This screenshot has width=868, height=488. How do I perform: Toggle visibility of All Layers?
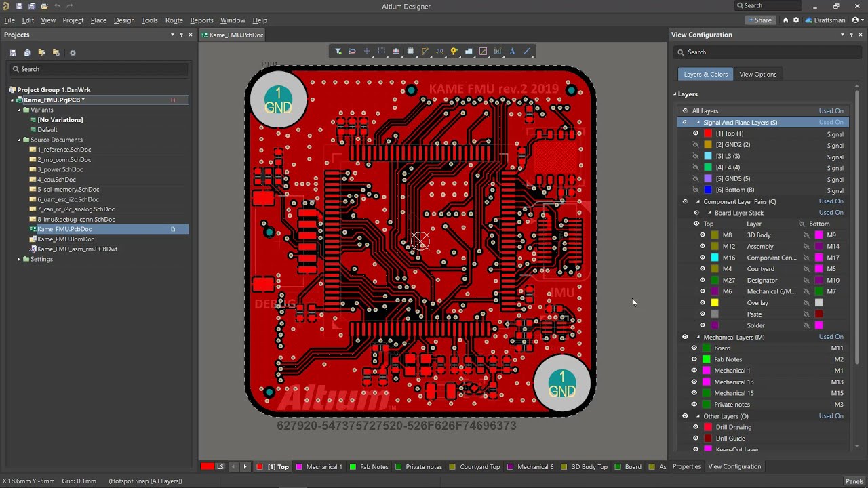(685, 111)
